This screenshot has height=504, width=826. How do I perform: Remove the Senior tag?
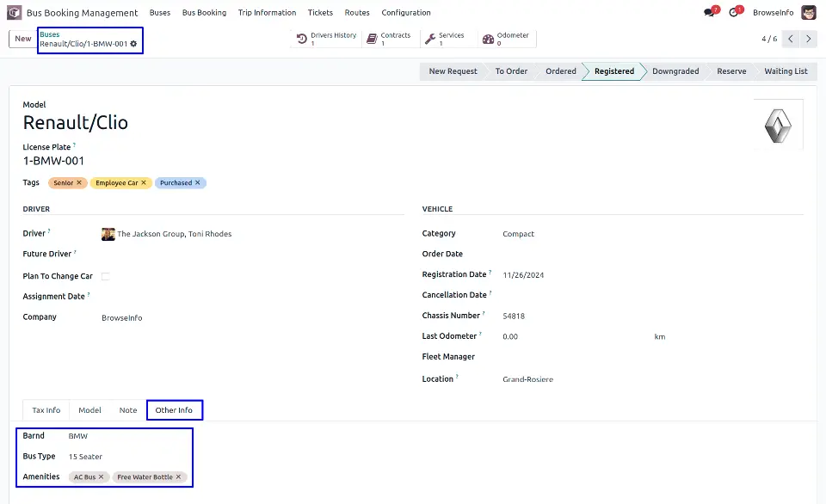[x=79, y=182]
